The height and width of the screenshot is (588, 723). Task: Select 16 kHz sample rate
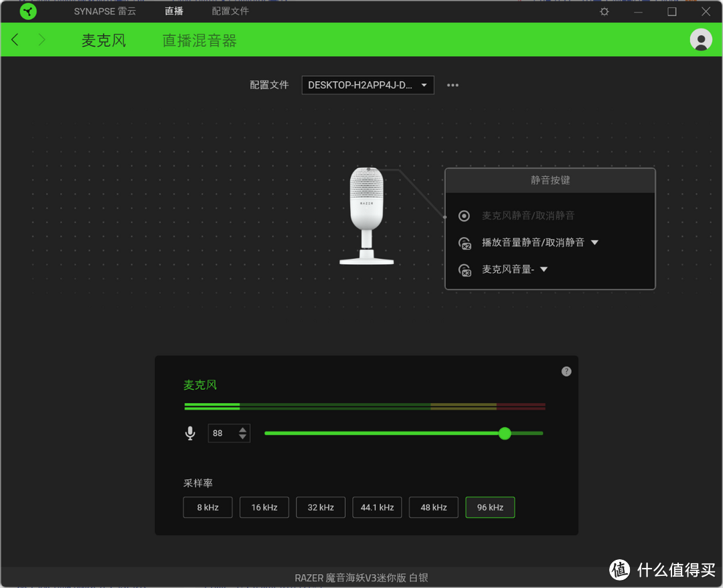[x=264, y=507]
